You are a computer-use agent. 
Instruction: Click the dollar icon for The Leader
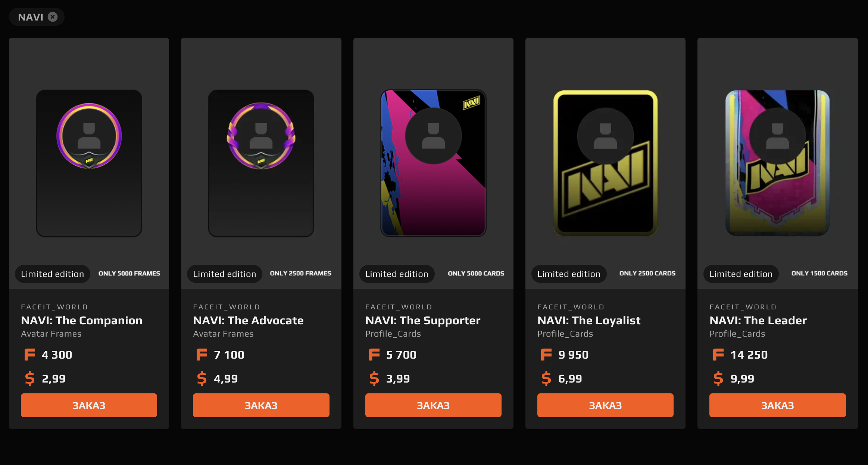point(718,378)
